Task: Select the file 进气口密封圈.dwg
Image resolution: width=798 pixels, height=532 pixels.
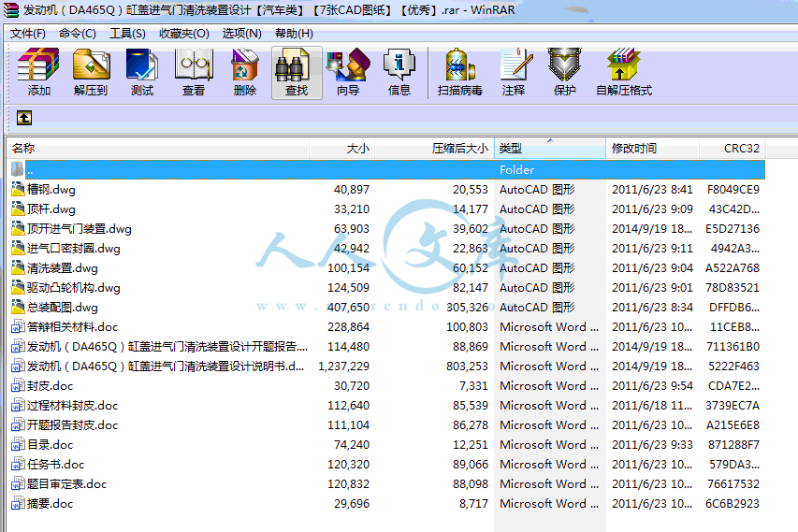Action: pyautogui.click(x=73, y=249)
